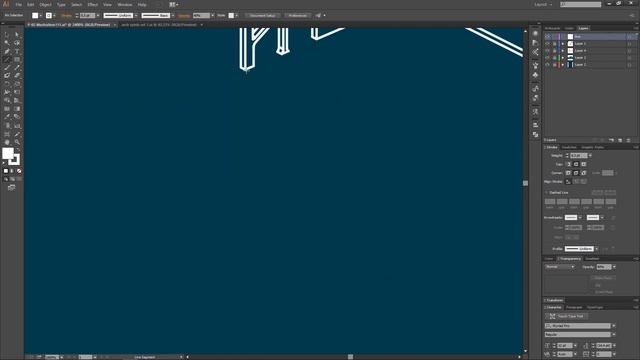Click Create New Layer icon in Layers panel

(x=620, y=140)
